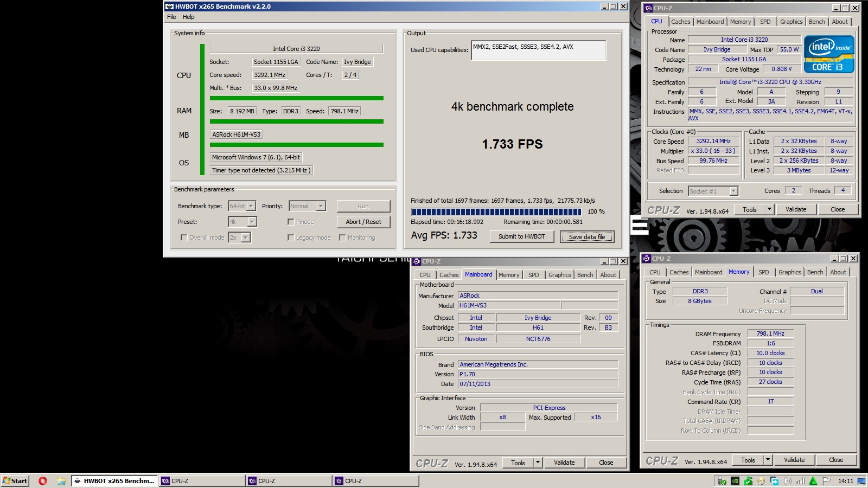Select the second CPU-Z taskbar button
The height and width of the screenshot is (488, 868).
[x=288, y=481]
